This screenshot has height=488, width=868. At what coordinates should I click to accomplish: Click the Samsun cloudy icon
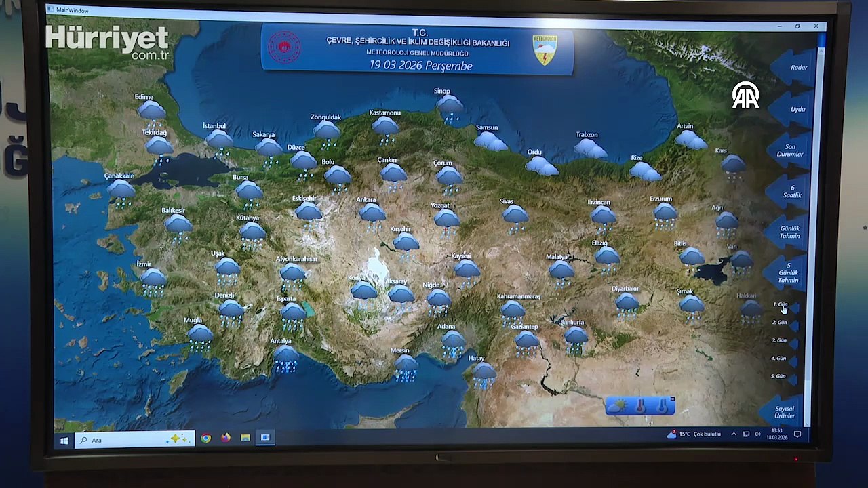pos(490,142)
